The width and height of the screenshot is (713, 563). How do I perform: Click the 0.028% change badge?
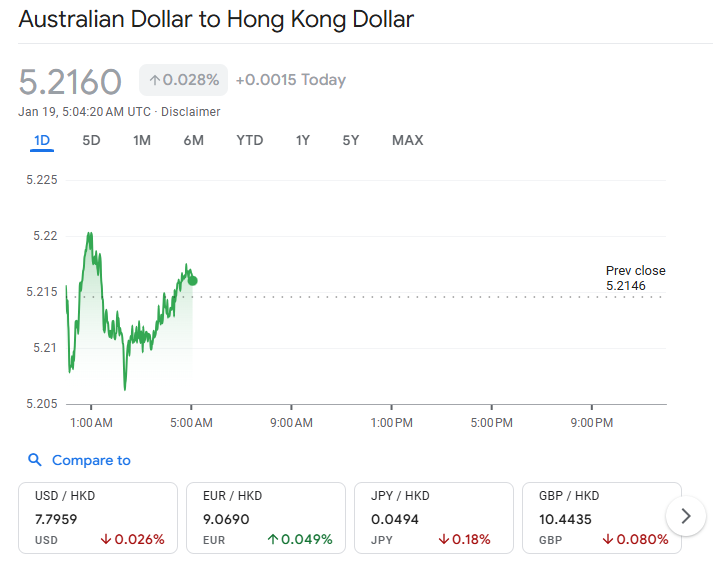(x=184, y=80)
